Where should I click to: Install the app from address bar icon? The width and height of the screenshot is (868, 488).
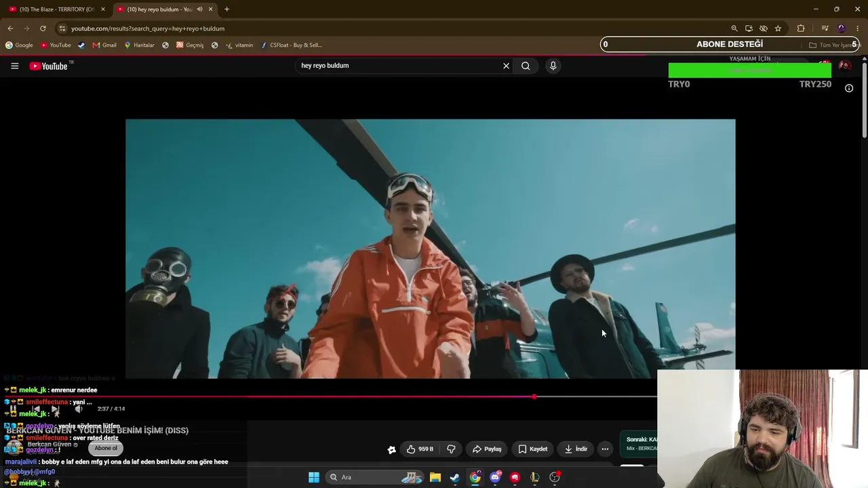click(749, 28)
